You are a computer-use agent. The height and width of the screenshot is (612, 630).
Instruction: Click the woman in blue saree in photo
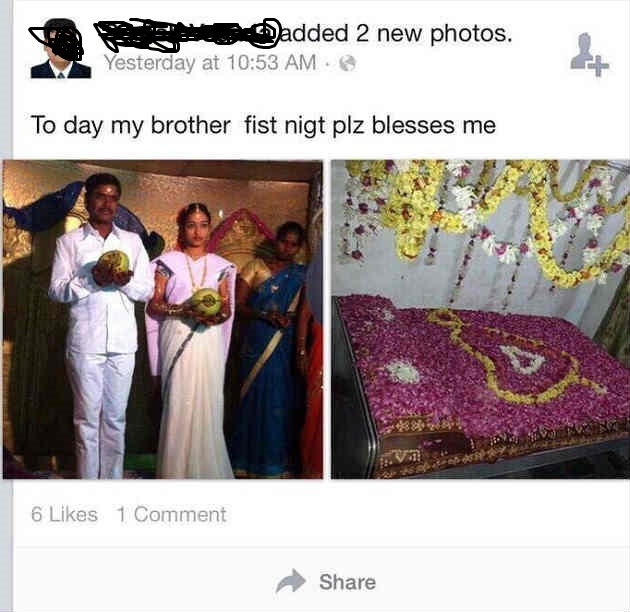pyautogui.click(x=273, y=346)
